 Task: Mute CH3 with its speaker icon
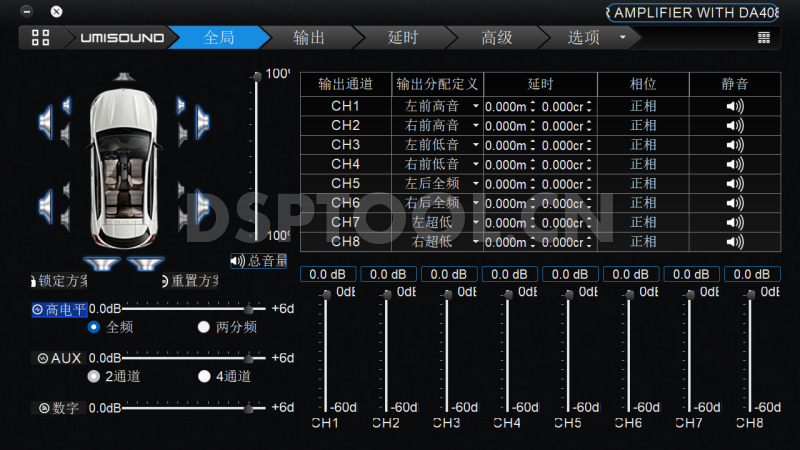click(735, 145)
